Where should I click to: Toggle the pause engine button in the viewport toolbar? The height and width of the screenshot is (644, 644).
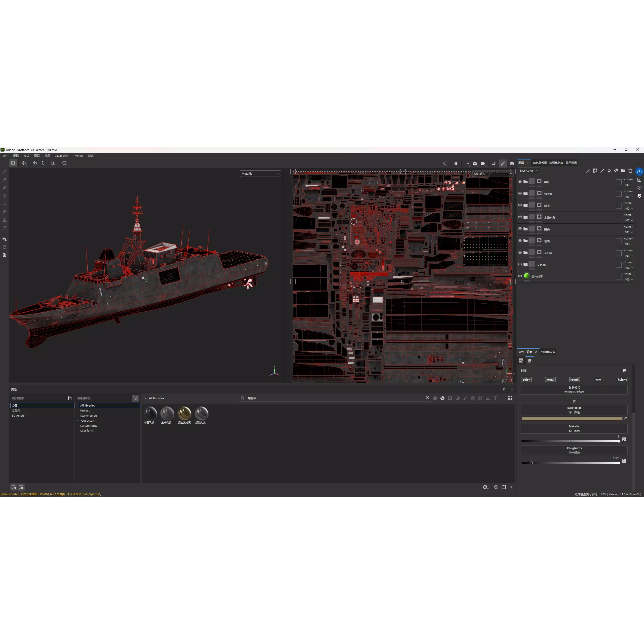[456, 163]
